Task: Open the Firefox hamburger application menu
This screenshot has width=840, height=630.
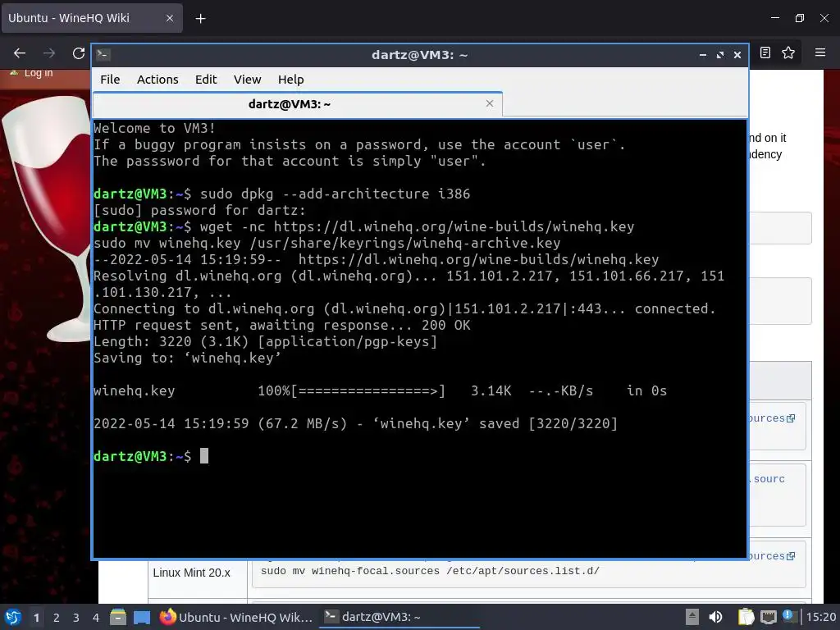Action: coord(820,52)
